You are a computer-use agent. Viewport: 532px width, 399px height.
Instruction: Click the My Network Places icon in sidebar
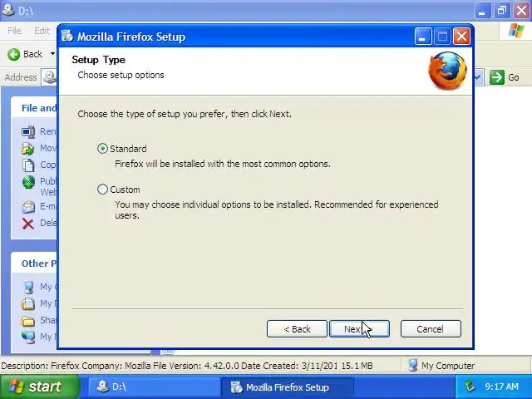28,337
